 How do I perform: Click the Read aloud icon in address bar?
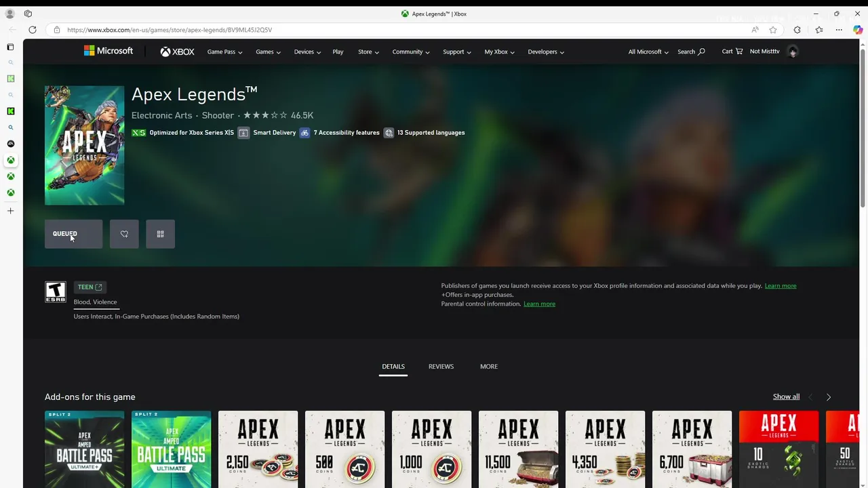pos(755,30)
